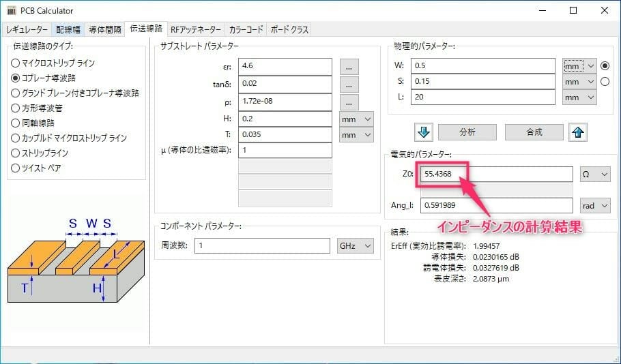Click the T thickness input field
Viewport: 621px width, 364px height.
(x=285, y=134)
